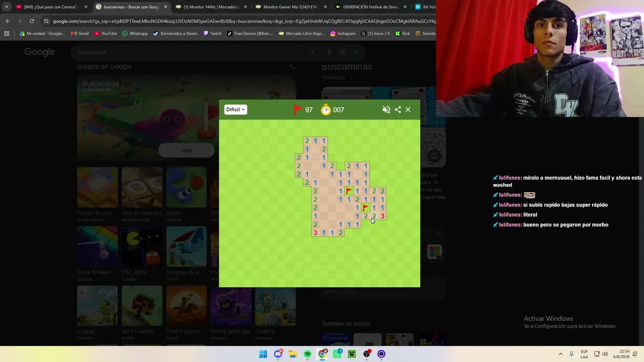Open the Jerry Lawson game card

click(x=141, y=313)
